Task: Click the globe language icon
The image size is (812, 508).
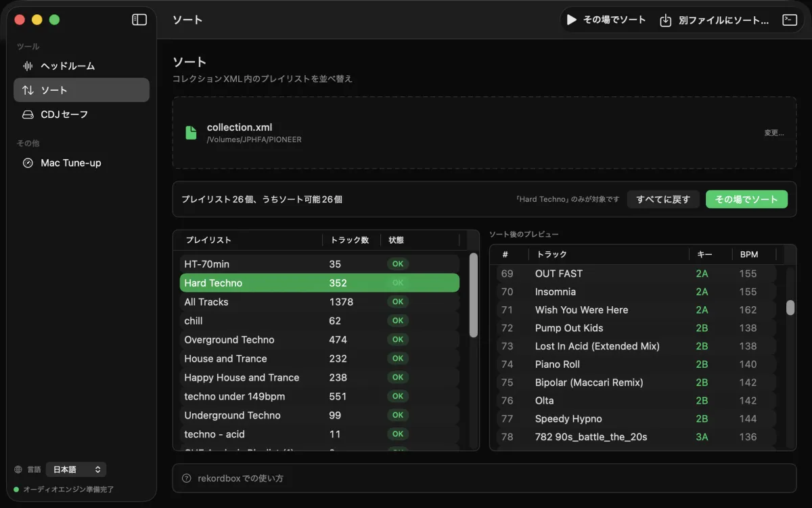Action: click(18, 469)
